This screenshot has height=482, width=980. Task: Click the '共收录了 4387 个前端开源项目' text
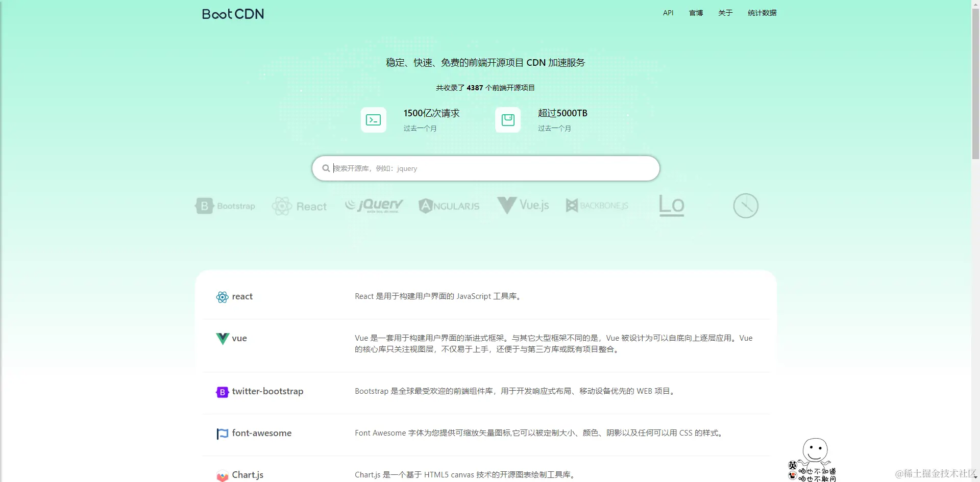(485, 88)
